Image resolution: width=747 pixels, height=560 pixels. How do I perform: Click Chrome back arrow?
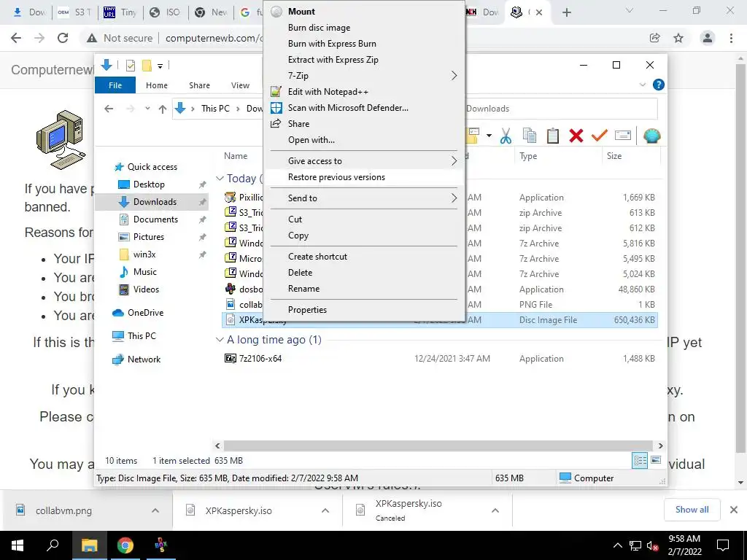point(16,38)
